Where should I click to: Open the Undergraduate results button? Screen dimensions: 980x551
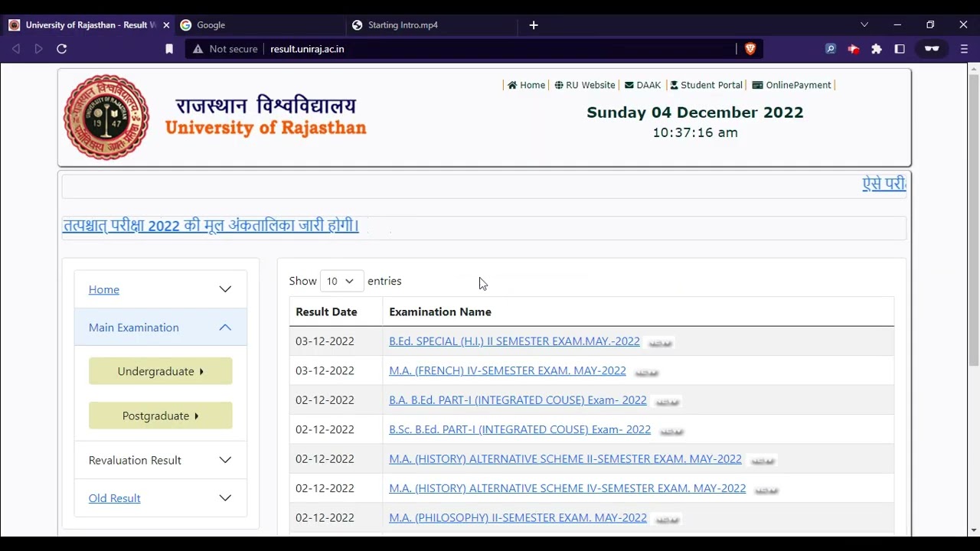tap(161, 371)
